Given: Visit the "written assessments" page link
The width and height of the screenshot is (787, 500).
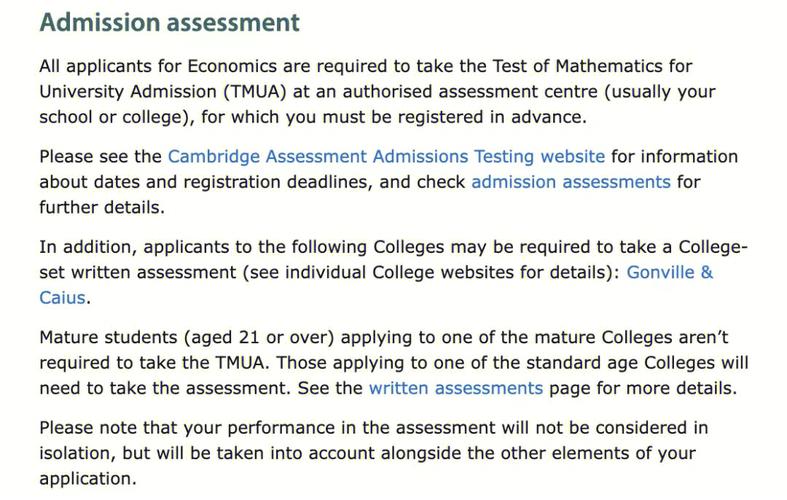Looking at the screenshot, I should pyautogui.click(x=455, y=387).
